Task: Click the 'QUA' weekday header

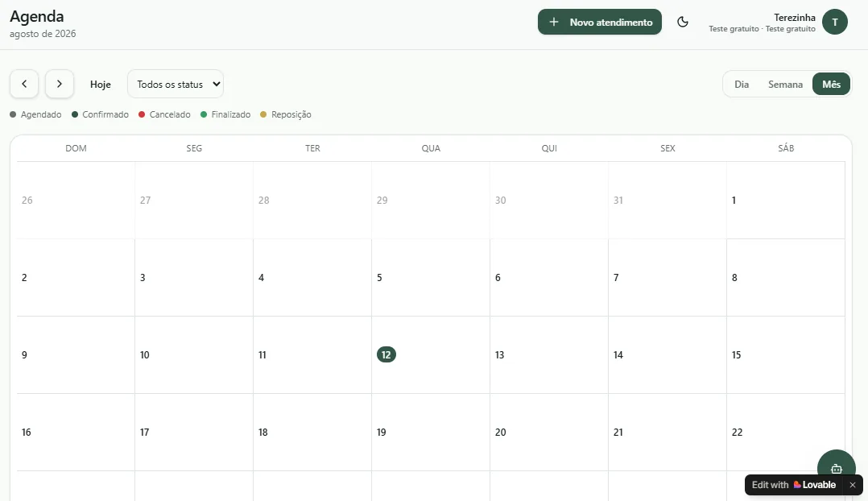Action: point(431,148)
